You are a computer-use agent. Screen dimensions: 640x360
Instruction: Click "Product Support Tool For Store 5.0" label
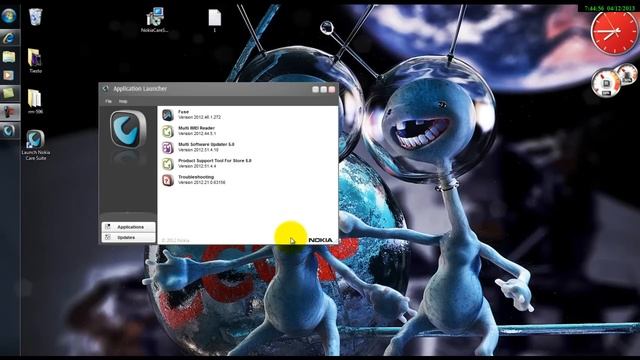click(215, 161)
